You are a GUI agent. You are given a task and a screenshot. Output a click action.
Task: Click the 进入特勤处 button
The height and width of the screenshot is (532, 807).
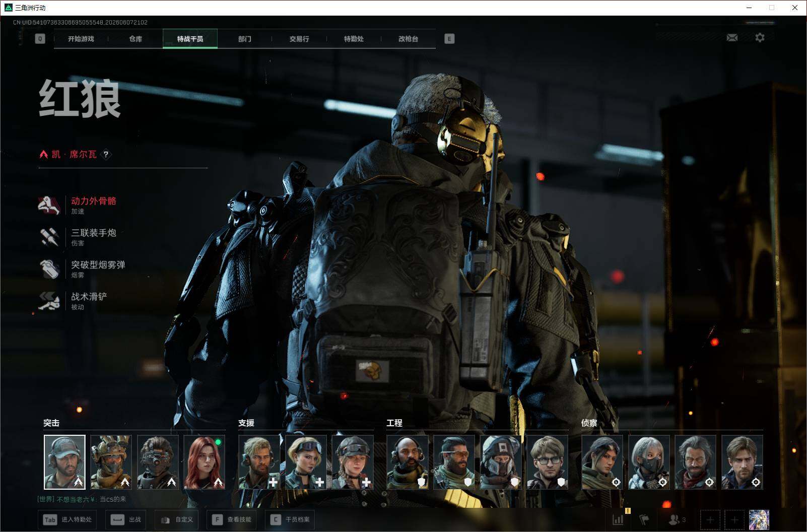[x=68, y=519]
